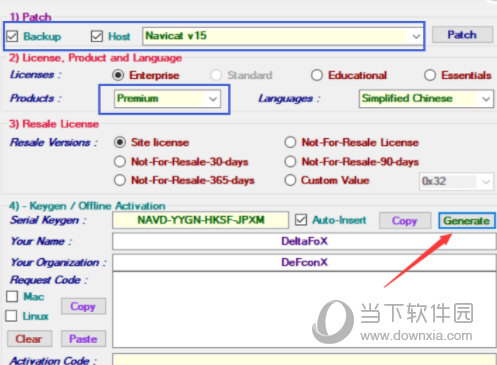Screen dimensions: 497x365
Task: Toggle the Backup checkbox
Action: point(12,36)
